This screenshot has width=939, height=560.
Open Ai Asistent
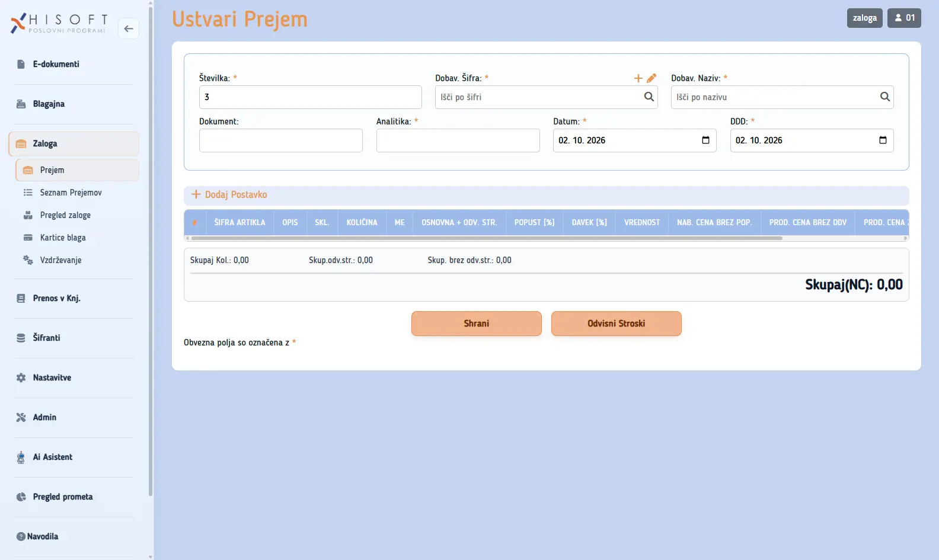(x=74, y=457)
